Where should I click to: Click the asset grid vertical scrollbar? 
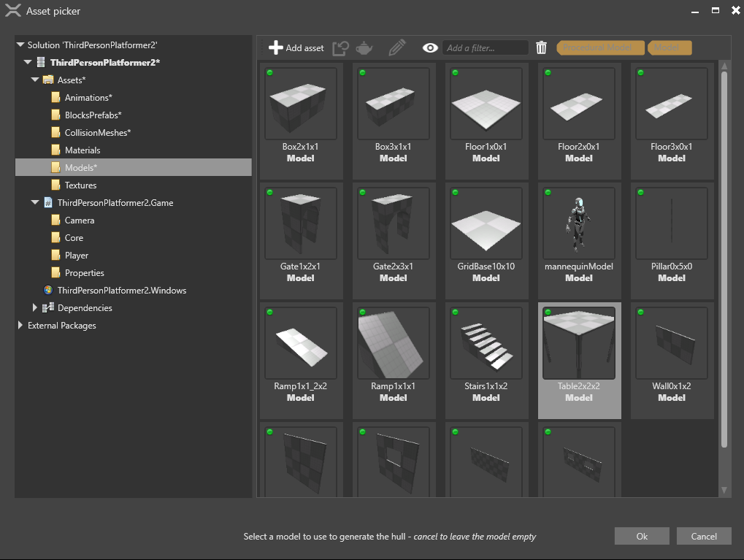click(724, 259)
